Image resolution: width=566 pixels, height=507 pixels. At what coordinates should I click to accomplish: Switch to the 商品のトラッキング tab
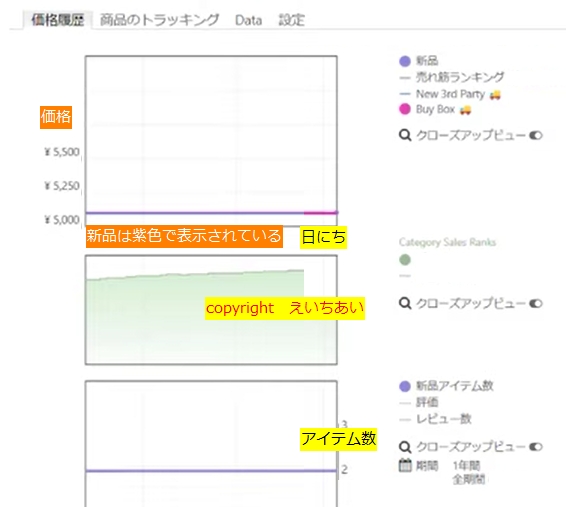159,20
